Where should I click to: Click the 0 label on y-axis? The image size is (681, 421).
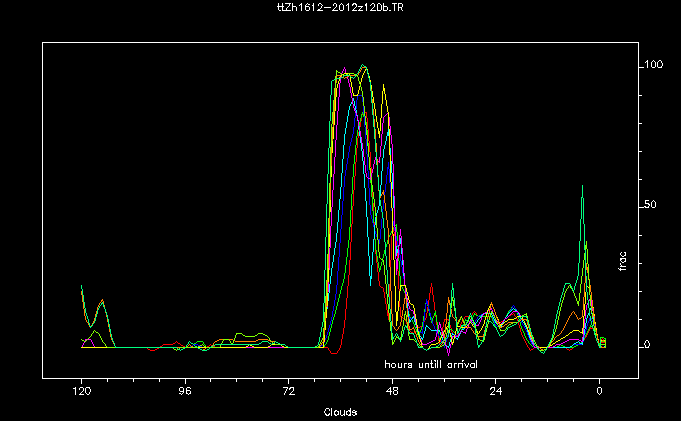click(648, 345)
